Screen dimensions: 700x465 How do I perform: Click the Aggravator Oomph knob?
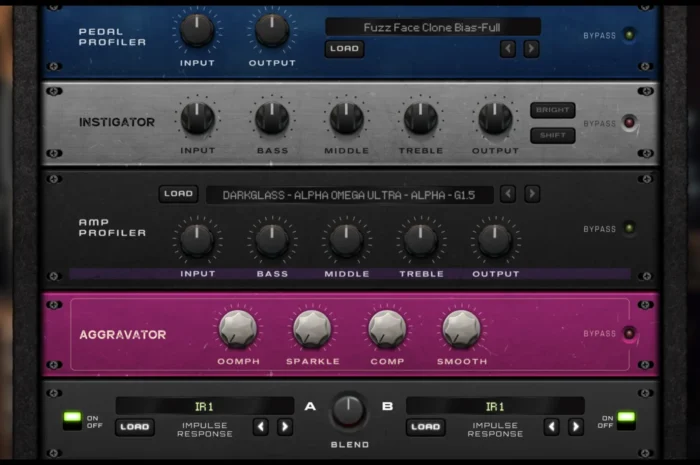coord(237,329)
